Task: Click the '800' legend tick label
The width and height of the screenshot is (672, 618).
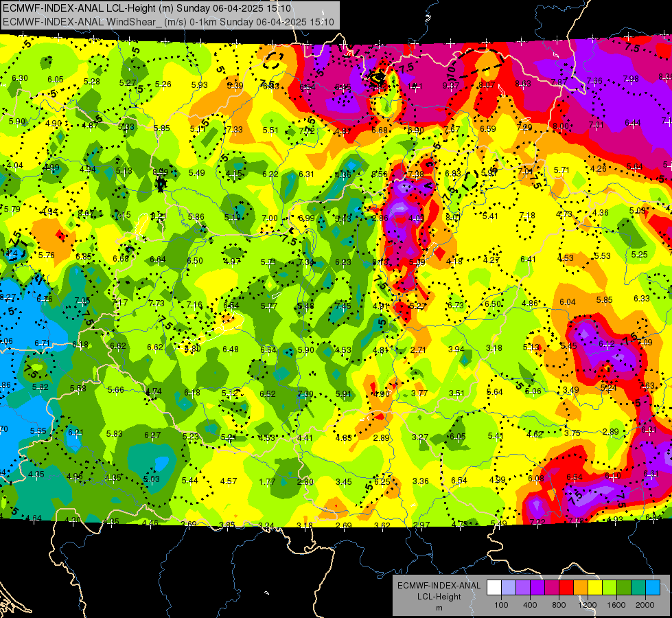Action: click(559, 605)
